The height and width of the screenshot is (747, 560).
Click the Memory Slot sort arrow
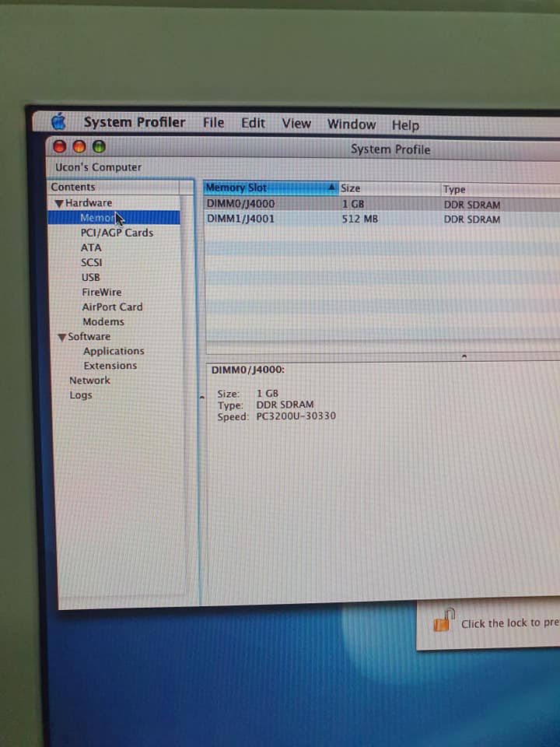[x=332, y=188]
